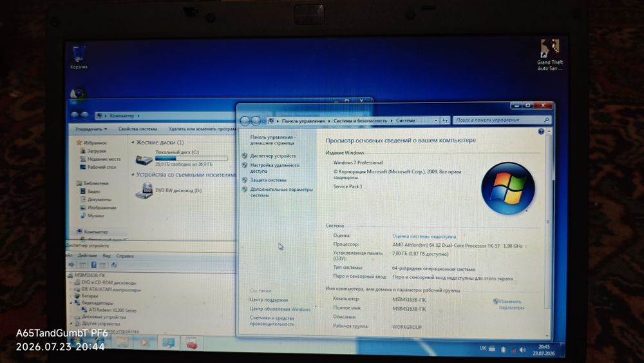Click the C: drive free space bar
Screen dimensions: 644x363
tap(191, 158)
